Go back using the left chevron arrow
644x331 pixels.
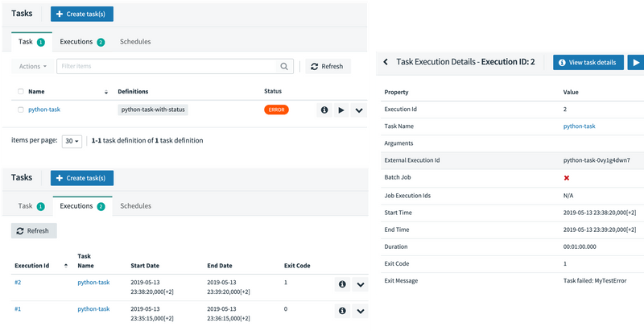tap(386, 62)
